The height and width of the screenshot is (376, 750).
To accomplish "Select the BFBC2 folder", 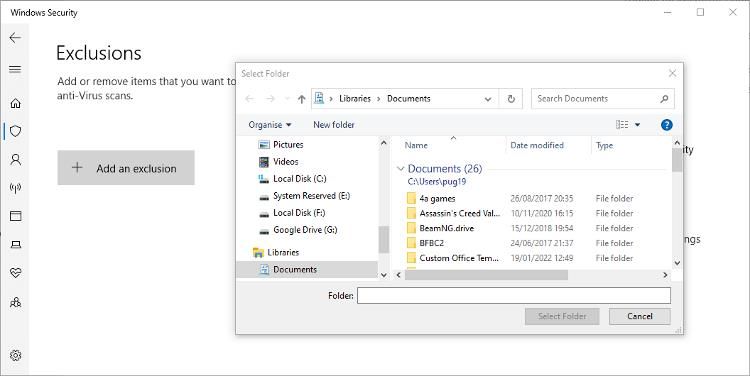I will (x=431, y=243).
